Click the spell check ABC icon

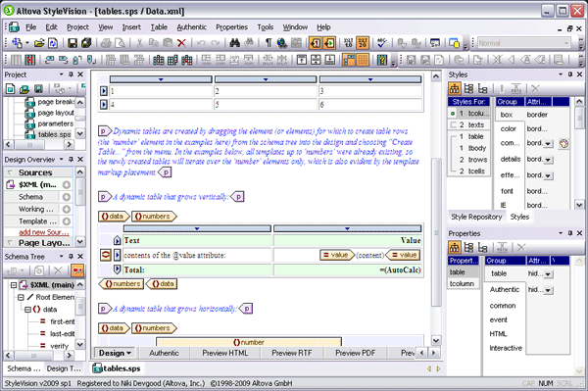(x=382, y=43)
